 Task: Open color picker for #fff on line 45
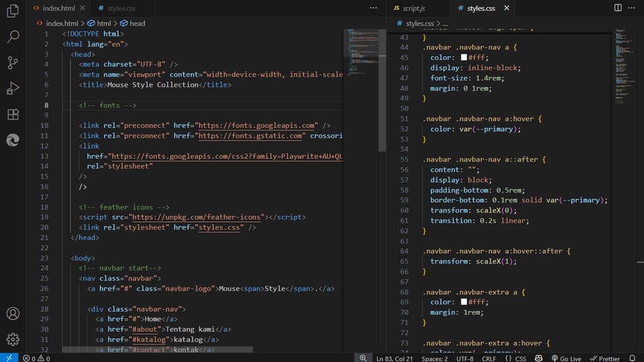(464, 58)
